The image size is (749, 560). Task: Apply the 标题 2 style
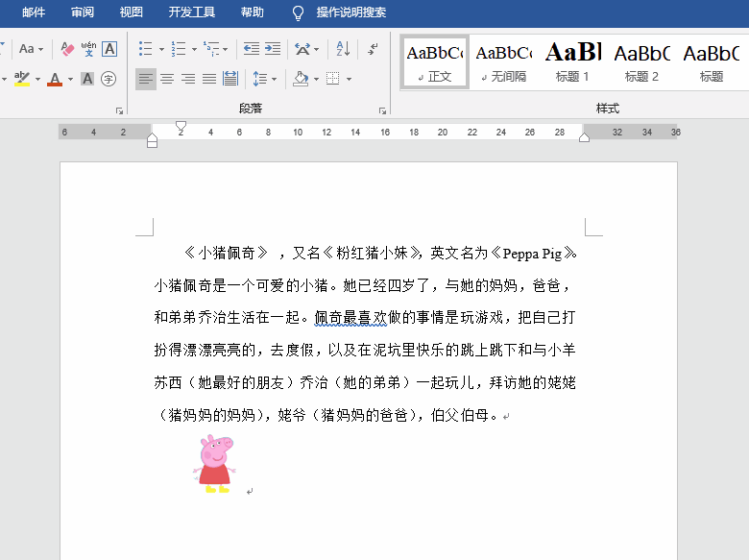point(641,62)
